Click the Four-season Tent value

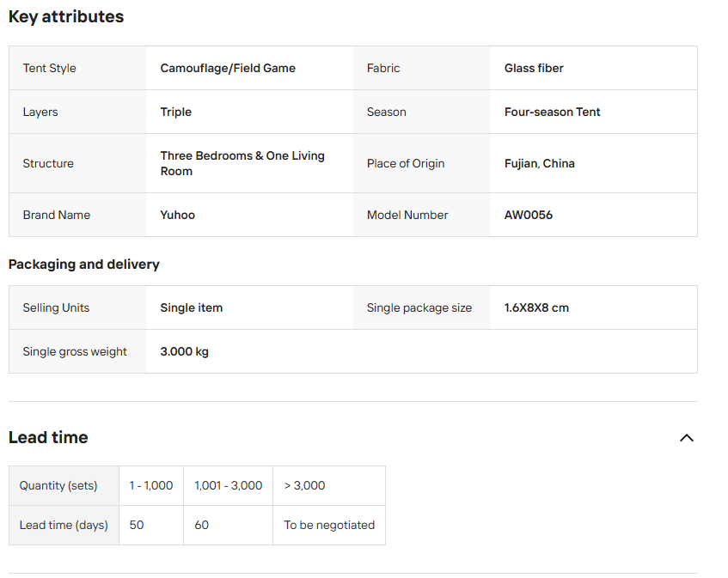coord(552,113)
